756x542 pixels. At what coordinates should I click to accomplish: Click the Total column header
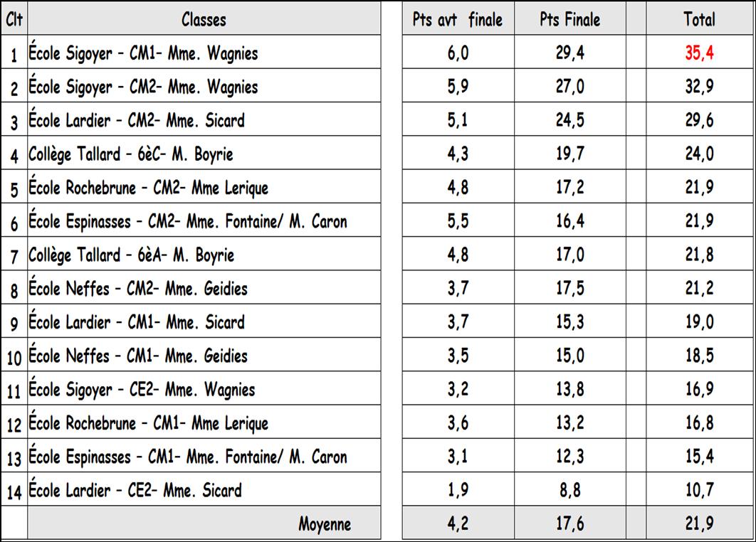[699, 18]
